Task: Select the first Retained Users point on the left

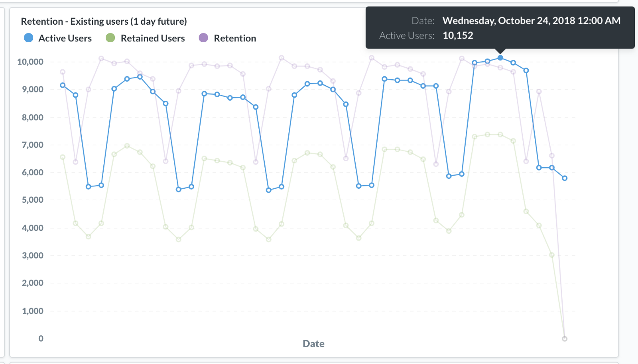Action: pyautogui.click(x=63, y=157)
